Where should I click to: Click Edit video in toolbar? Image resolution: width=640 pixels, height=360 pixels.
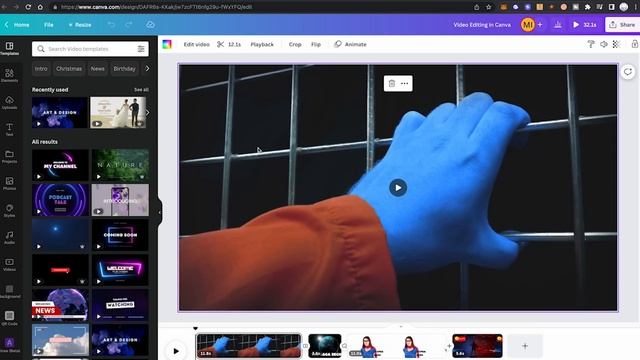196,44
